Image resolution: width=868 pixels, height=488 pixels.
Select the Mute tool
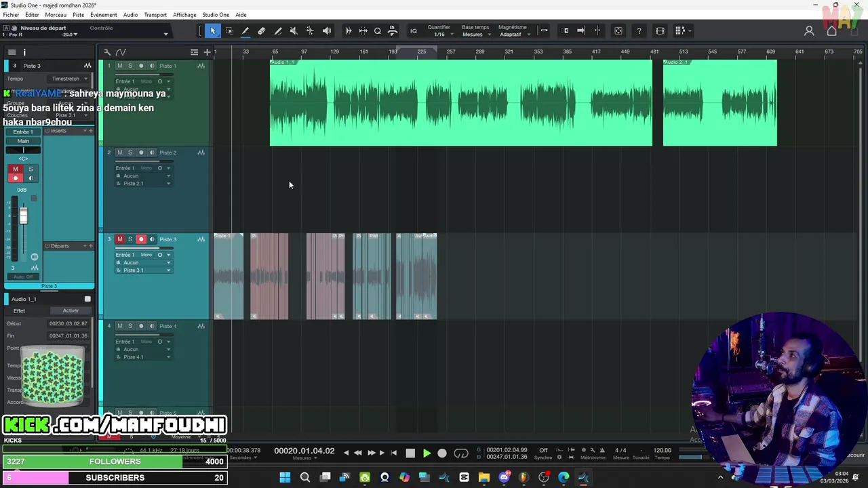tap(294, 30)
